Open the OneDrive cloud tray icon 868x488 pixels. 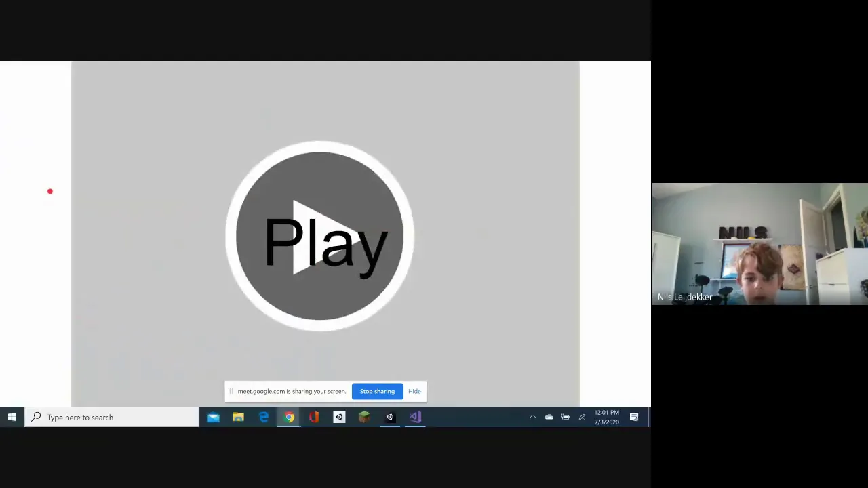click(549, 417)
